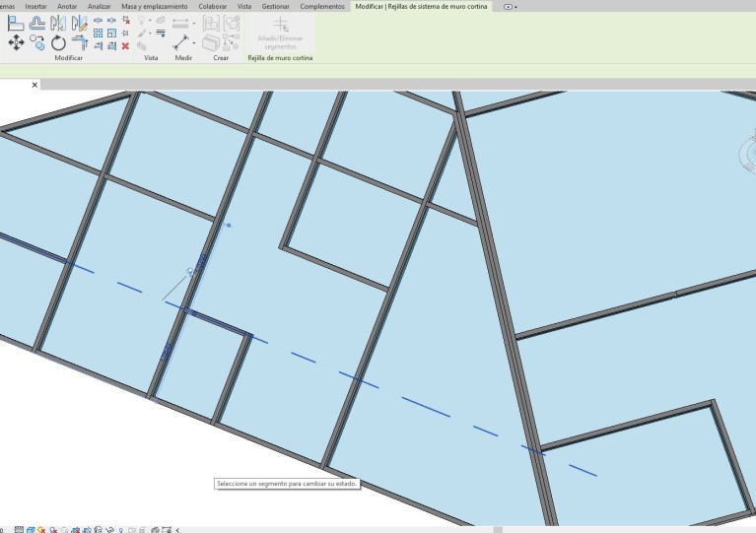
Task: Switch to Masa y emplazamiento tab
Action: click(x=154, y=6)
